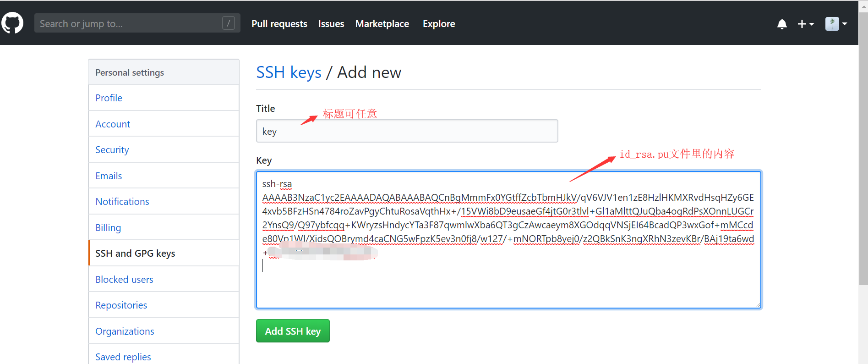Open Pull requests in the header
The image size is (868, 364).
tap(279, 24)
